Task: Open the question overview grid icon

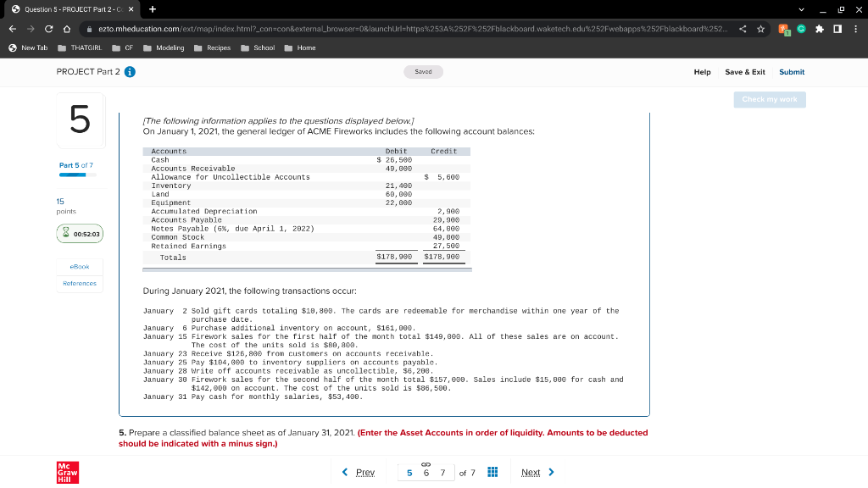Action: pyautogui.click(x=492, y=472)
